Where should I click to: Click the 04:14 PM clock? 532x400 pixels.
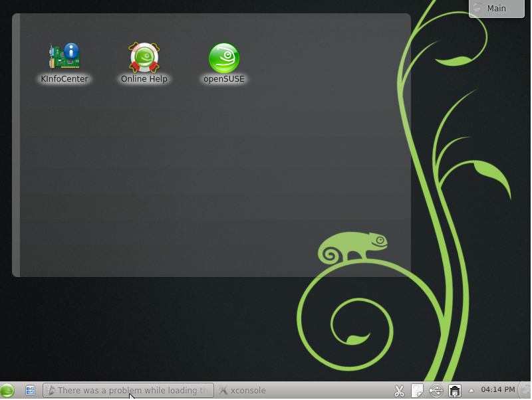point(497,389)
